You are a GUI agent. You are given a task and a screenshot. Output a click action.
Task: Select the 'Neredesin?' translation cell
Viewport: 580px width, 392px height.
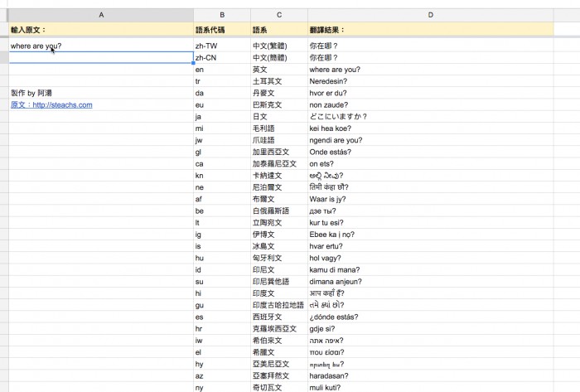pyautogui.click(x=431, y=81)
